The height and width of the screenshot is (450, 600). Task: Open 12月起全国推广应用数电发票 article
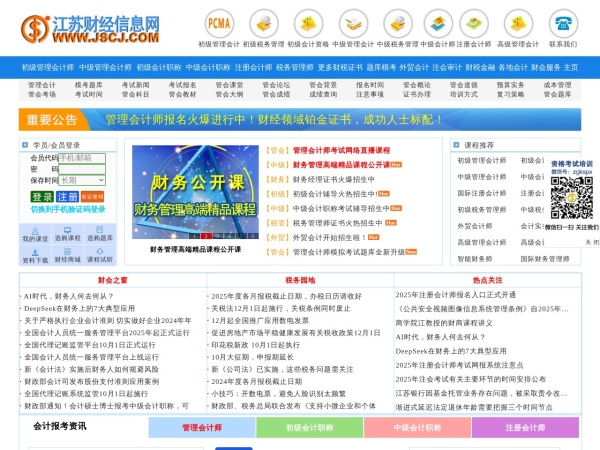[x=260, y=321]
